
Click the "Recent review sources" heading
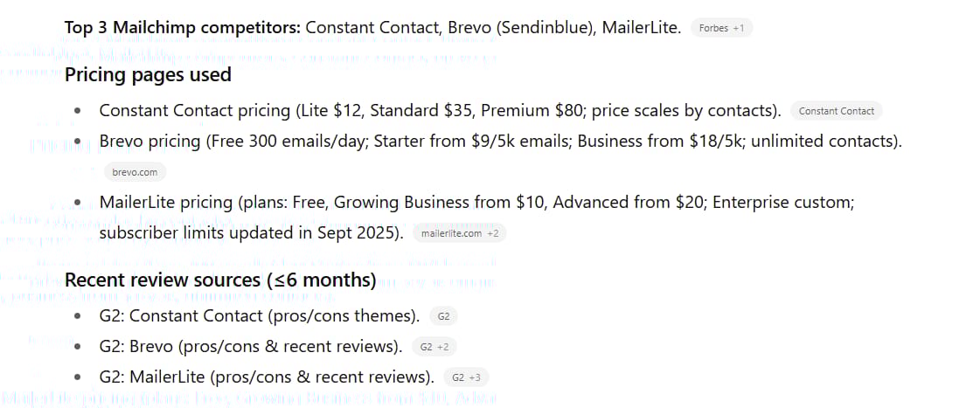tap(220, 280)
